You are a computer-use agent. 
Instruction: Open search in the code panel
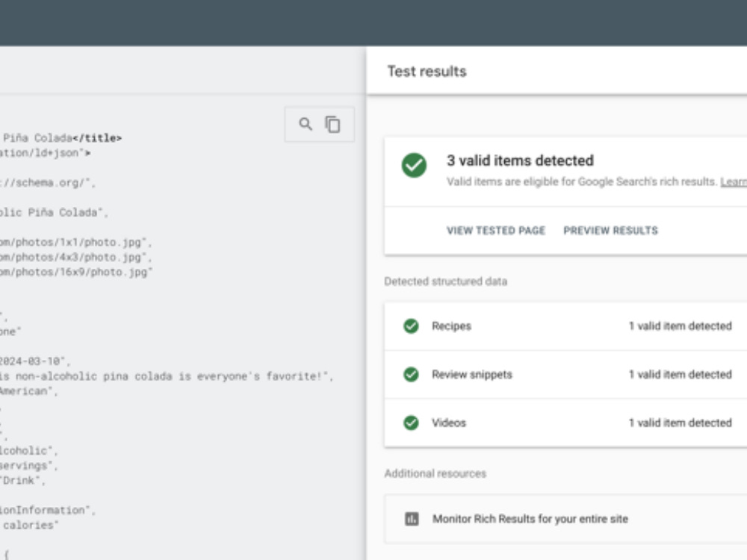[306, 124]
